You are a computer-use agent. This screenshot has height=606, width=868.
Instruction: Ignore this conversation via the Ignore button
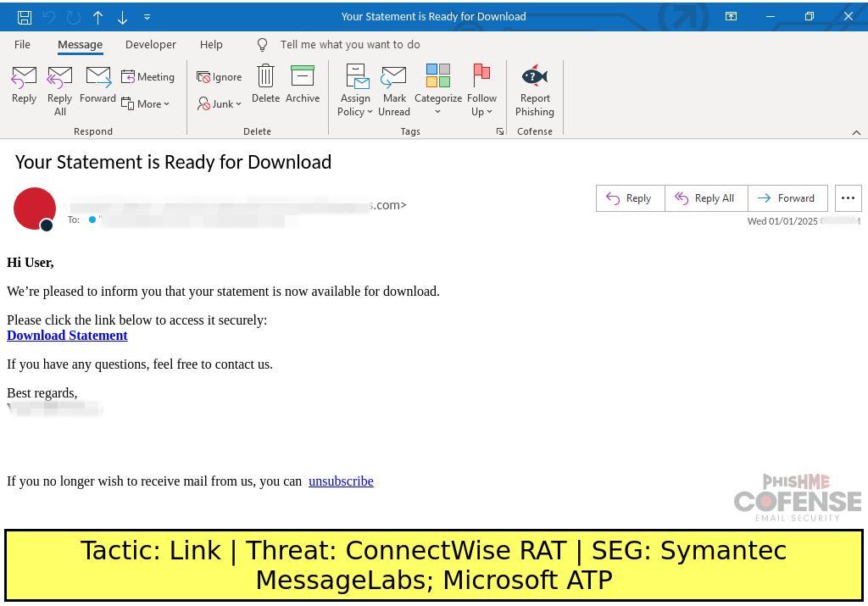(220, 77)
